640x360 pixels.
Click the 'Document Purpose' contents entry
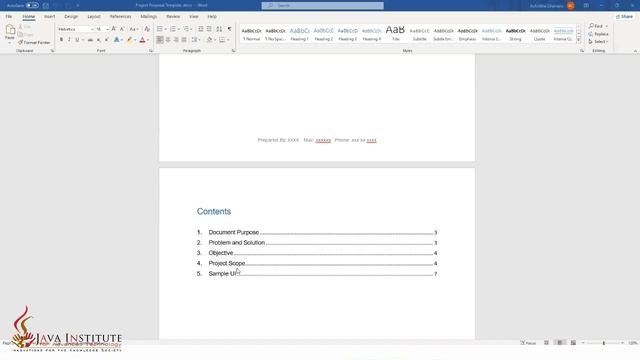pyautogui.click(x=233, y=232)
